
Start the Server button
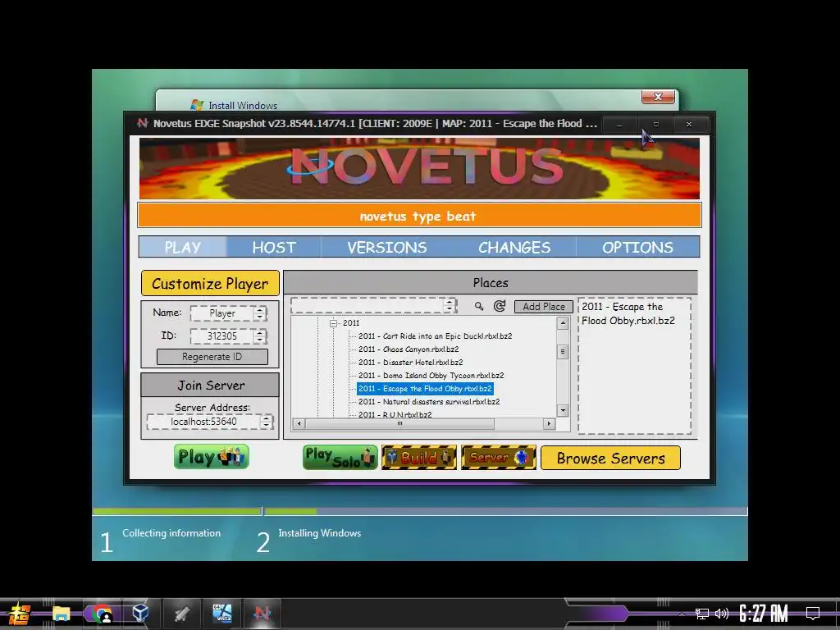point(498,458)
